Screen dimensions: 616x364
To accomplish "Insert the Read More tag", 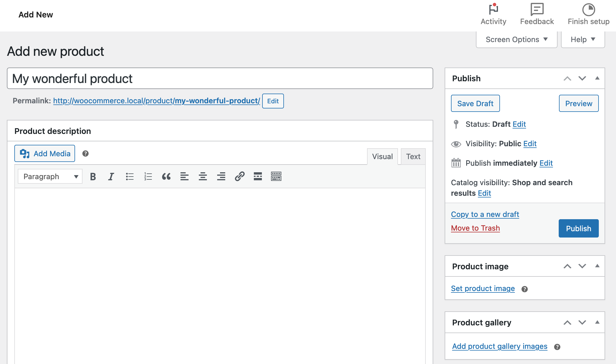I will coord(258,177).
